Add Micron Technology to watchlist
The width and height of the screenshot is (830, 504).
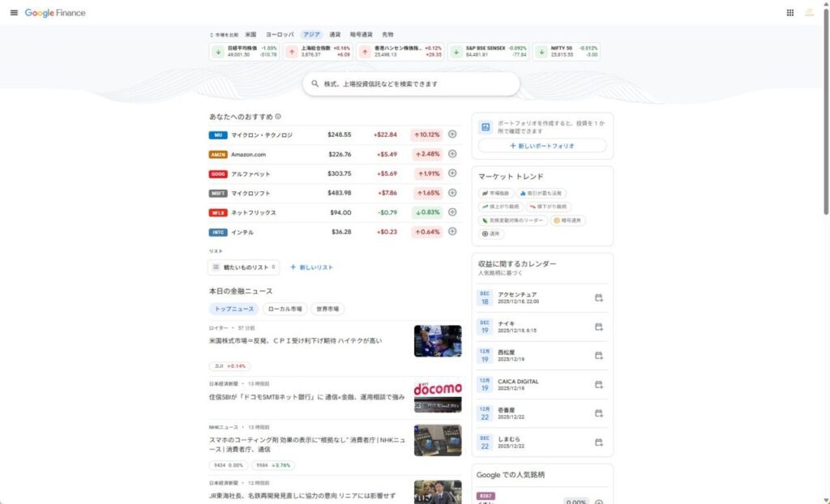(x=452, y=135)
